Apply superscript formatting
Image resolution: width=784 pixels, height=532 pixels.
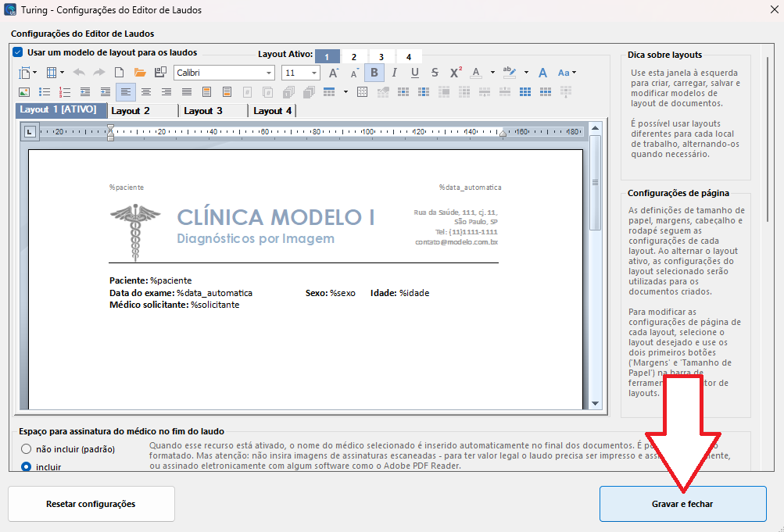(456, 73)
